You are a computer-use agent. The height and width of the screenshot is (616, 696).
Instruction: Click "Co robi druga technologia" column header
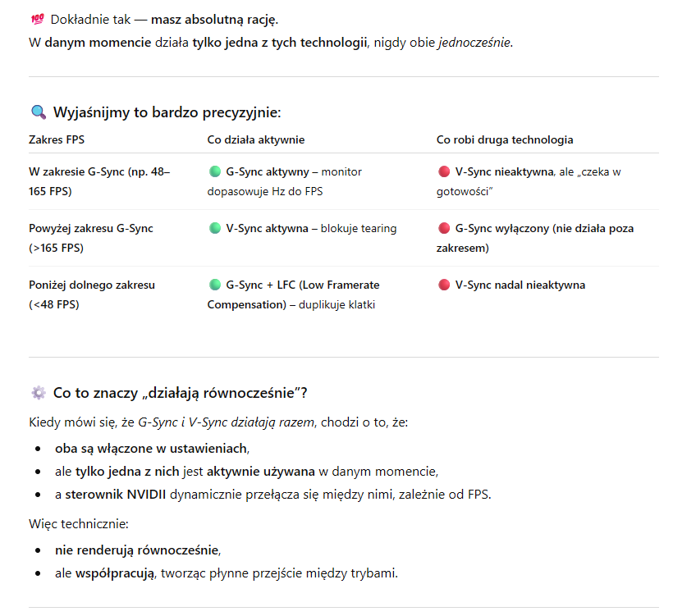point(504,140)
